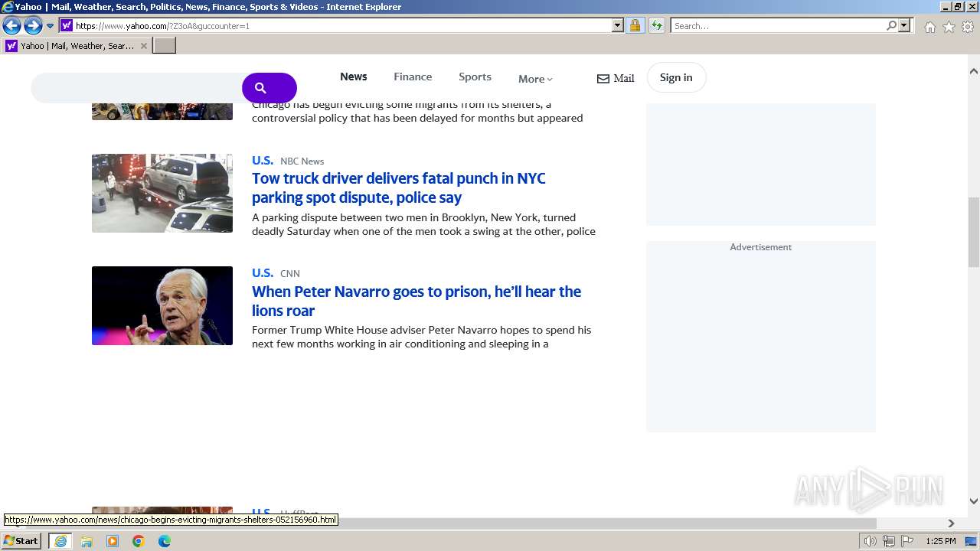This screenshot has height=551, width=980.
Task: Open the Peter Navarro prison headline
Action: [x=416, y=301]
